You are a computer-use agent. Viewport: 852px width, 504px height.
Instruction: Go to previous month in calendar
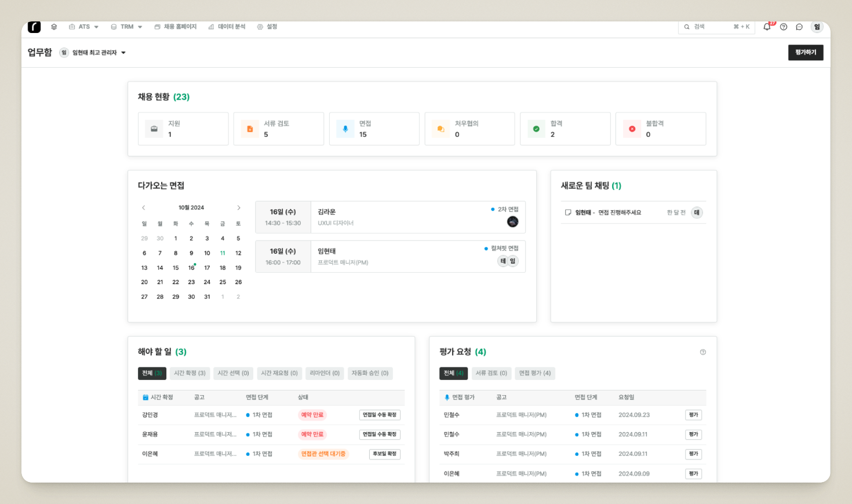[144, 207]
